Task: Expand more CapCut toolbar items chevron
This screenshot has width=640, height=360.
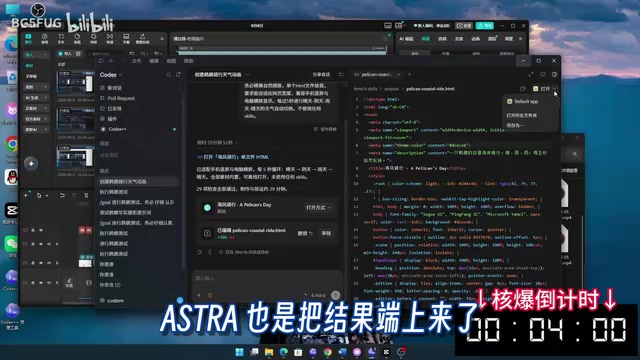Action: (162, 39)
